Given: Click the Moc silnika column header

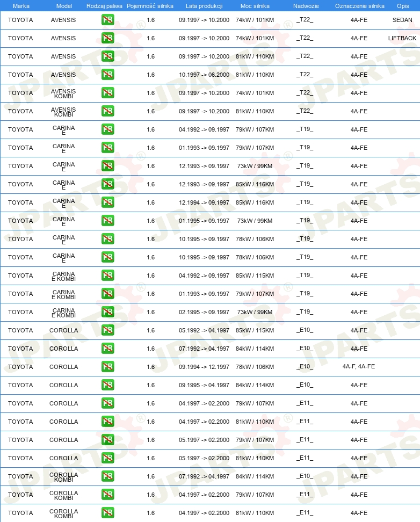Looking at the screenshot, I should click(x=255, y=6).
